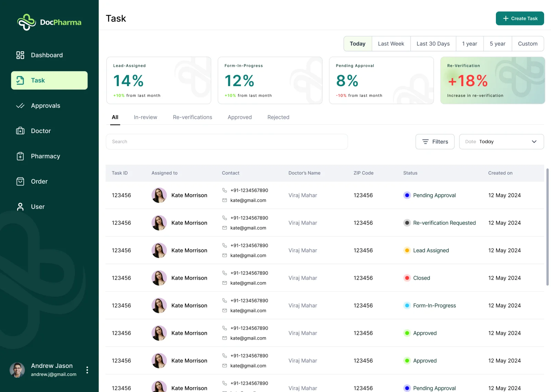Click the Approvals double-check icon
Viewport: 551px width, 392px height.
click(x=20, y=106)
